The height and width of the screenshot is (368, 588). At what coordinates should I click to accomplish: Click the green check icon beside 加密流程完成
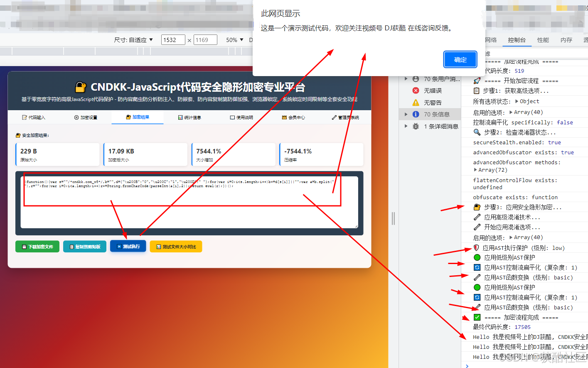coord(477,317)
